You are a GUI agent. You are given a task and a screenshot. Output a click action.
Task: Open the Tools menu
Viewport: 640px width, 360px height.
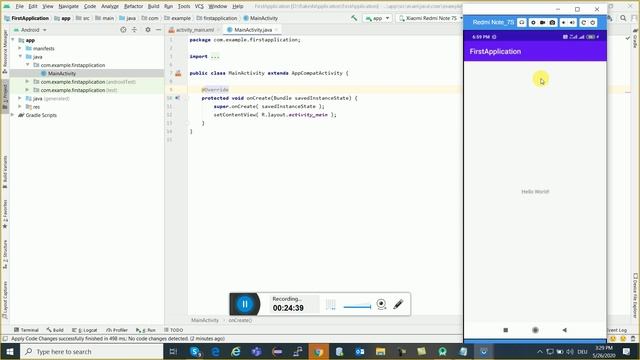point(184,7)
